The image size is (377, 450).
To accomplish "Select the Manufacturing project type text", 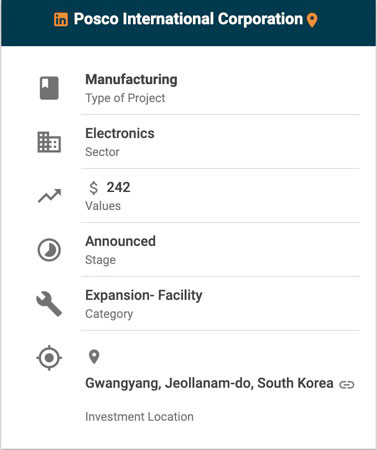I will tap(131, 80).
